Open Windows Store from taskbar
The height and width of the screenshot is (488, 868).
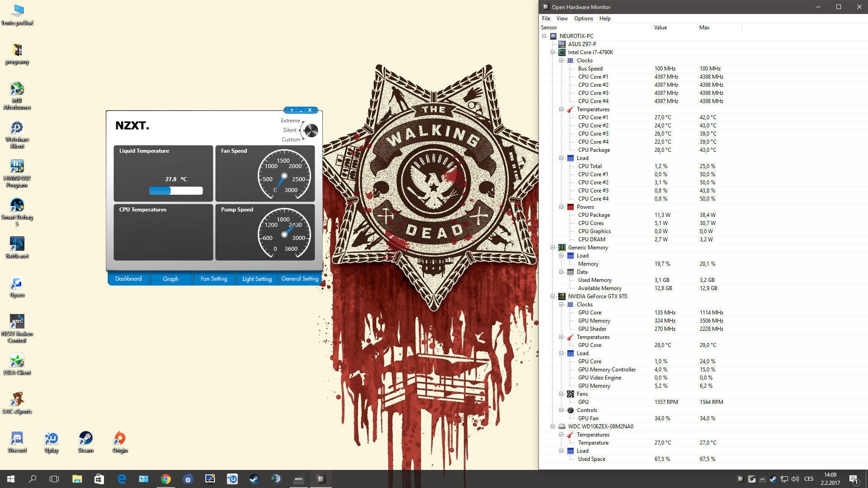(x=99, y=479)
